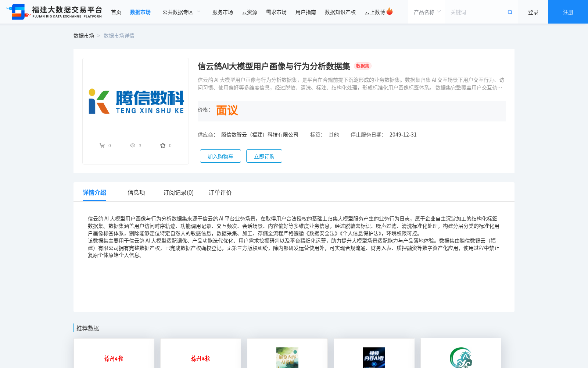Click the flame icon beside 云上数博

pos(390,11)
